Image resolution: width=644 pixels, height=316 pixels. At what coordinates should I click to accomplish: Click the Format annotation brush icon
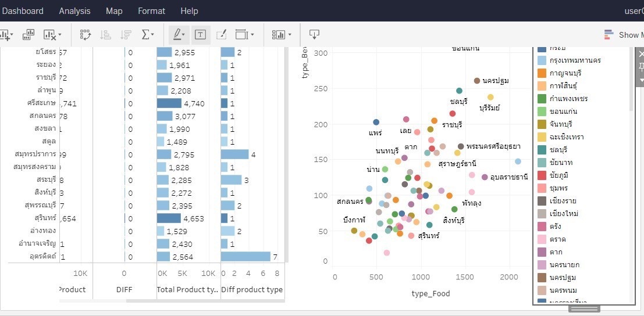point(221,35)
